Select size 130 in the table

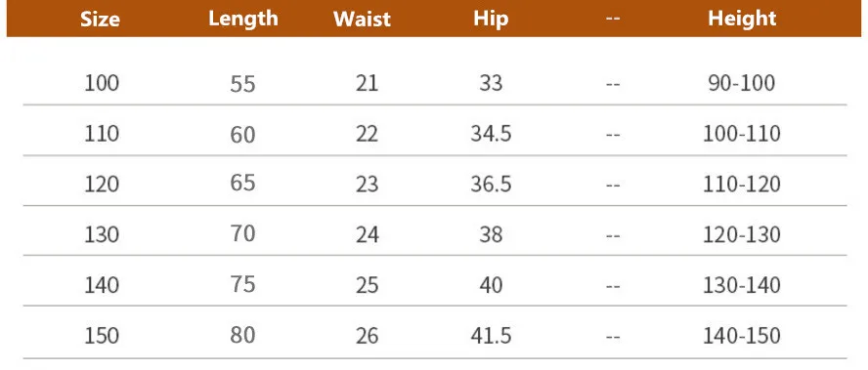102,234
